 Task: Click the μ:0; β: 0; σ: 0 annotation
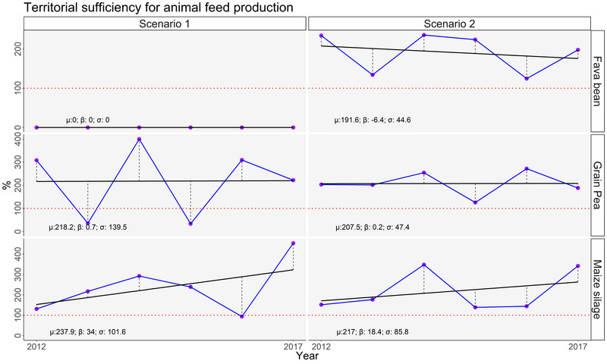102,120
